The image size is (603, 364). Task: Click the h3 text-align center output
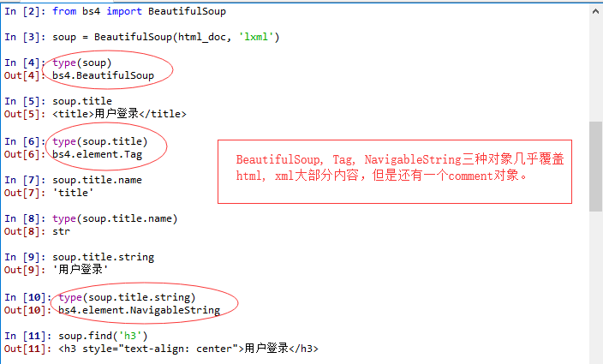click(x=188, y=349)
